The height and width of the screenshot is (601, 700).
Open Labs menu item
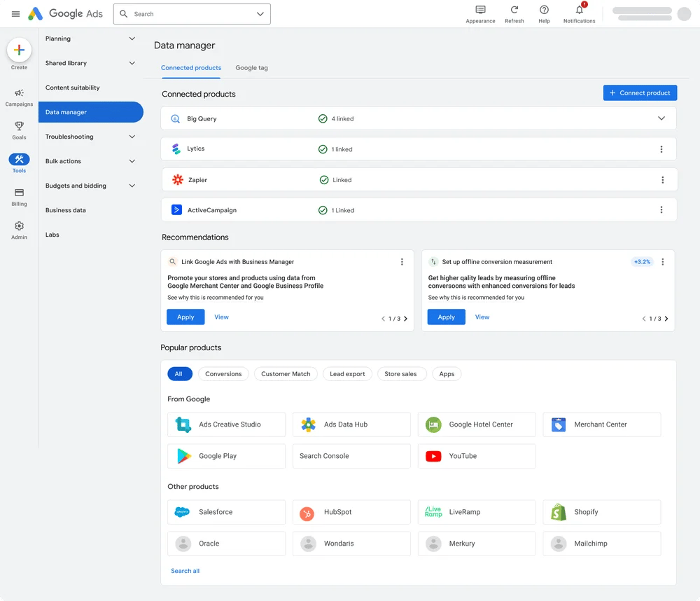(52, 235)
